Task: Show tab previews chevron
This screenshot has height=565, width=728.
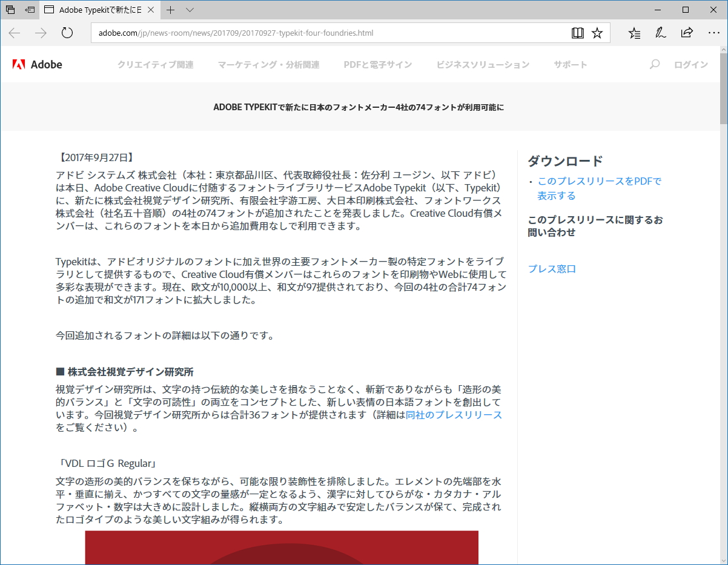Action: tap(190, 10)
